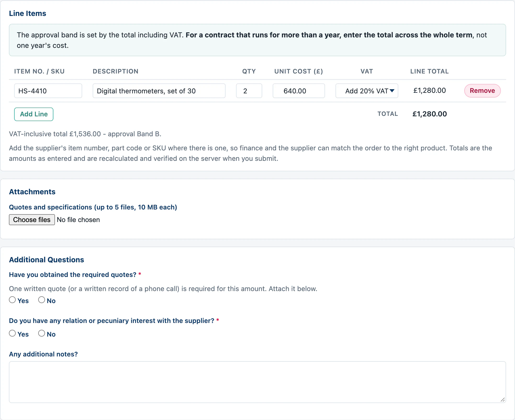Click the £1,280.00 line total value

pos(430,90)
